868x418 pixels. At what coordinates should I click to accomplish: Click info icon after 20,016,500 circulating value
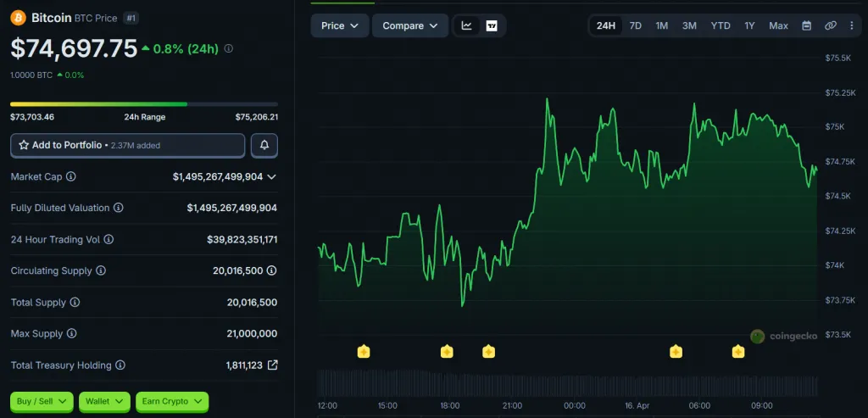tap(272, 270)
